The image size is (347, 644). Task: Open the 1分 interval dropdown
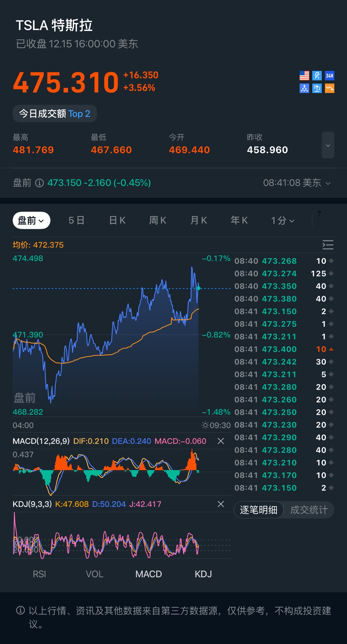click(283, 220)
